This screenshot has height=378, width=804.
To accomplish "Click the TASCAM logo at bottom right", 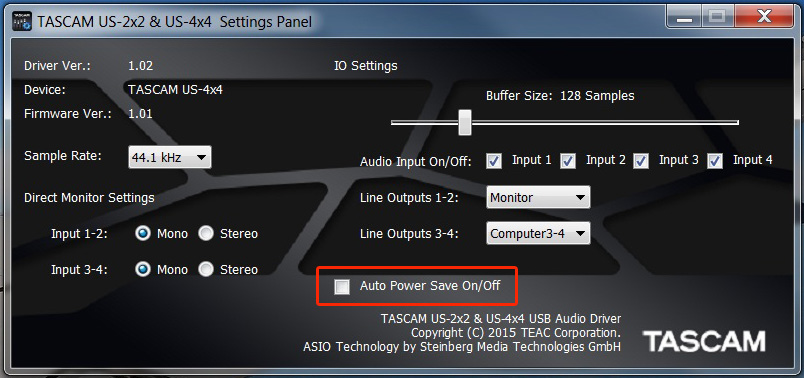I will pos(704,342).
